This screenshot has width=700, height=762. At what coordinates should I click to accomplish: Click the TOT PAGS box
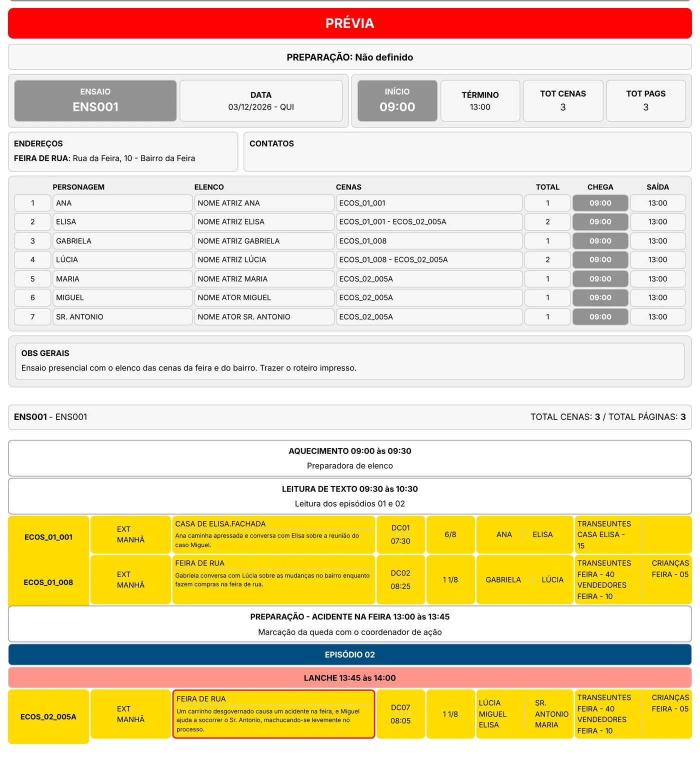[646, 100]
